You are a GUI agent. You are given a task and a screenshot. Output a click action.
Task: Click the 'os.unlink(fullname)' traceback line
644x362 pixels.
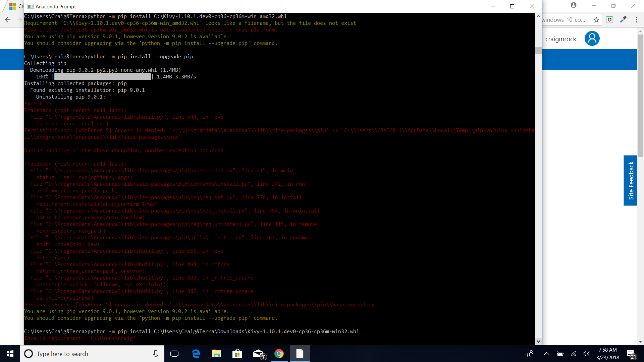(65, 298)
